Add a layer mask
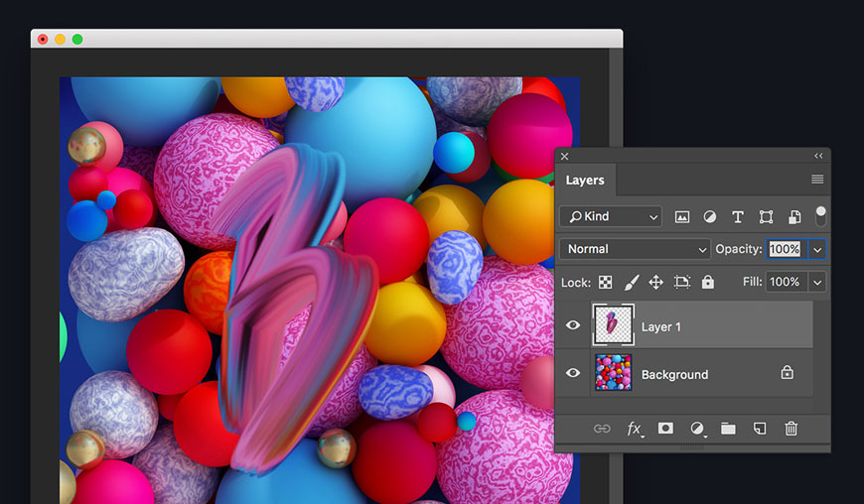The image size is (864, 504). tap(665, 428)
